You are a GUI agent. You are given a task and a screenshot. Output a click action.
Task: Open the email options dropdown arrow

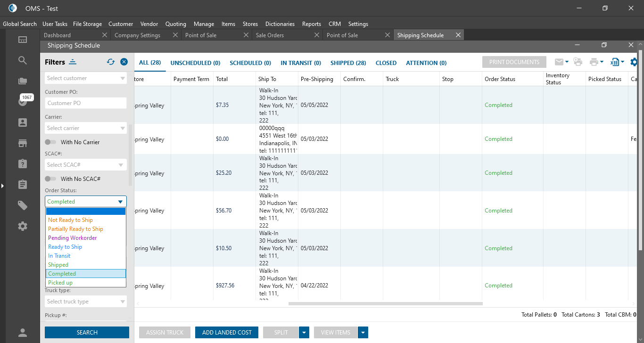click(567, 62)
